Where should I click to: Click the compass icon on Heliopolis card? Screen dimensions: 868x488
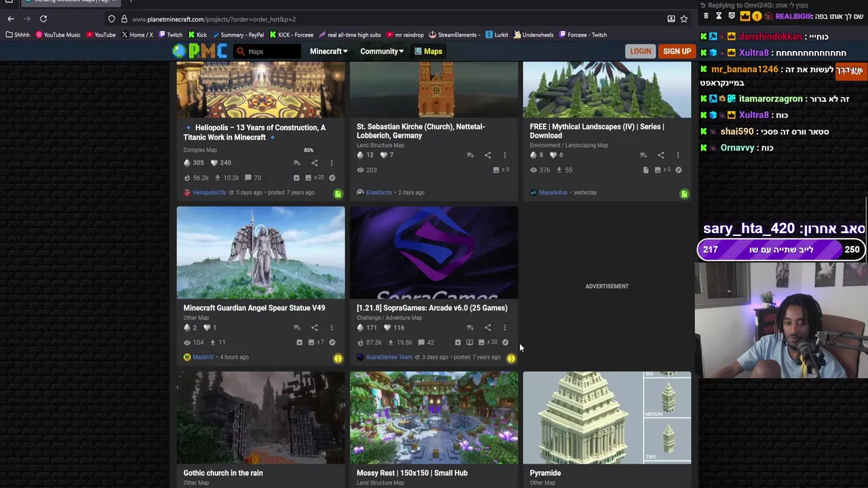[x=332, y=178]
